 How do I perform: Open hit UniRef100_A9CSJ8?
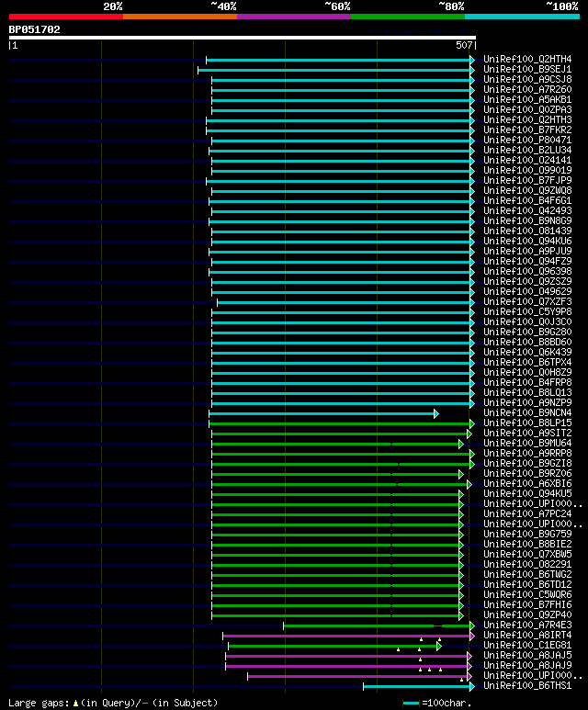click(x=527, y=79)
